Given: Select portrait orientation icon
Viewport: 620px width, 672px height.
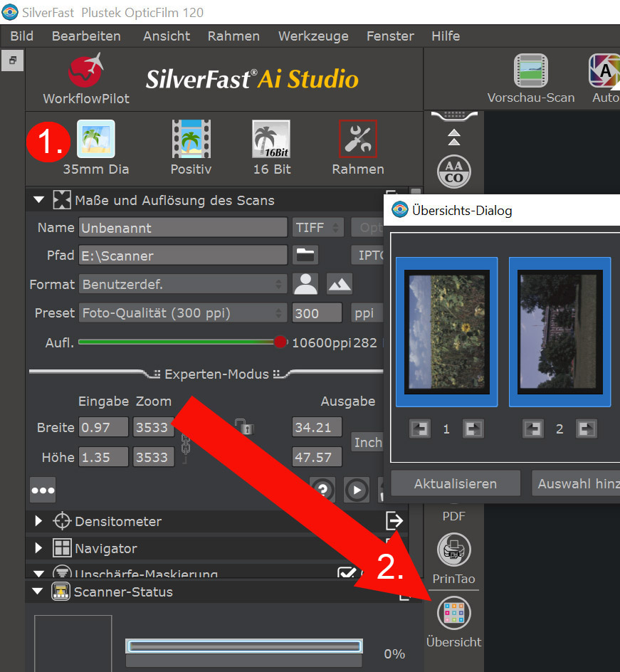Looking at the screenshot, I should pos(305,284).
